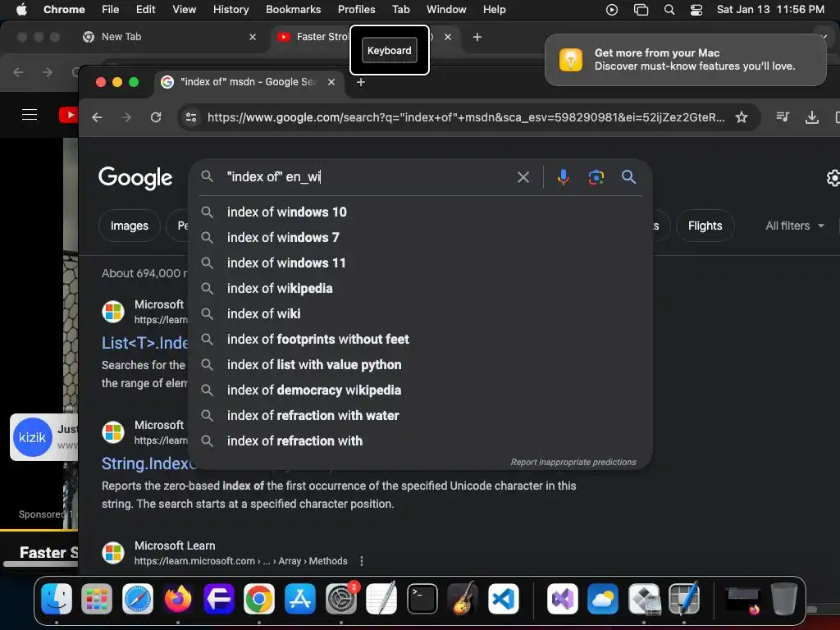Image resolution: width=840 pixels, height=630 pixels.
Task: Open Finder from the dock
Action: (57, 599)
